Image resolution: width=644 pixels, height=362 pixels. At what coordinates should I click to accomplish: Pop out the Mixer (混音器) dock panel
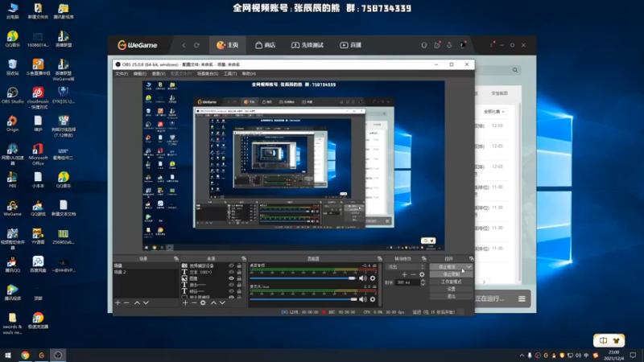tap(379, 258)
